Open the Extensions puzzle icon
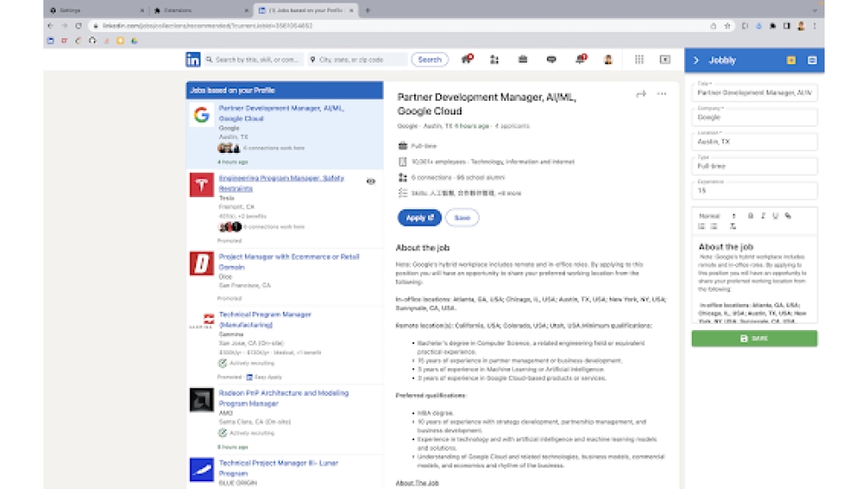 (773, 25)
